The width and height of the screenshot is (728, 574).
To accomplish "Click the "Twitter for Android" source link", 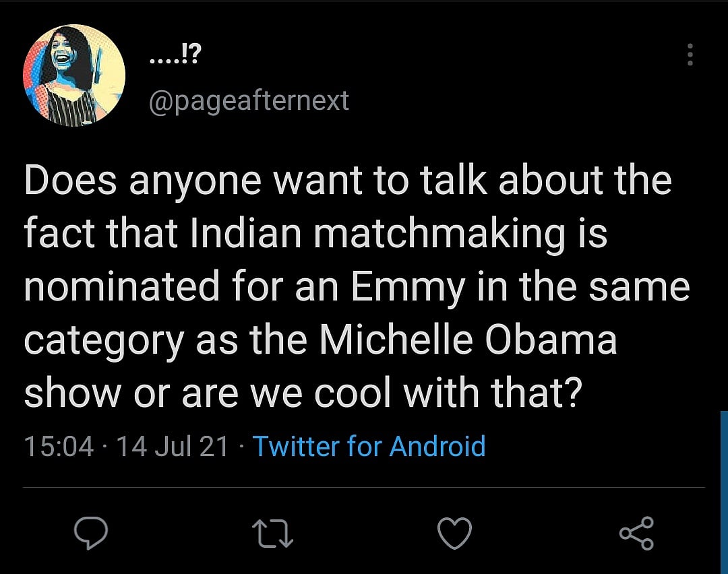I will [x=369, y=446].
